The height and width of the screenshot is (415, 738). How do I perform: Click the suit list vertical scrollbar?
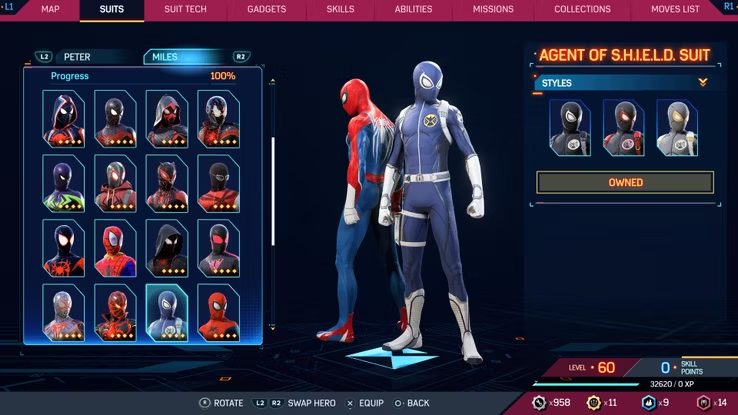point(272,190)
